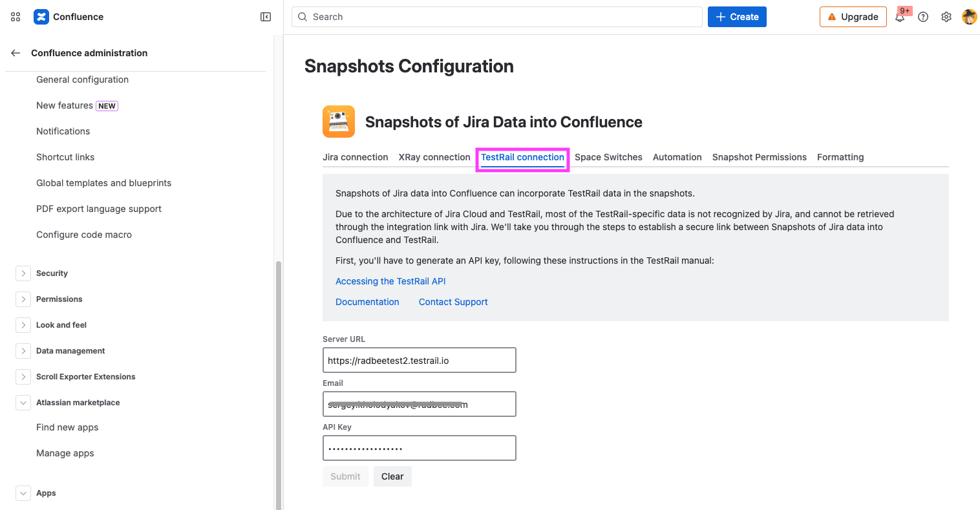Open the settings gear icon
Screen dimensions: 980x510
(946, 17)
